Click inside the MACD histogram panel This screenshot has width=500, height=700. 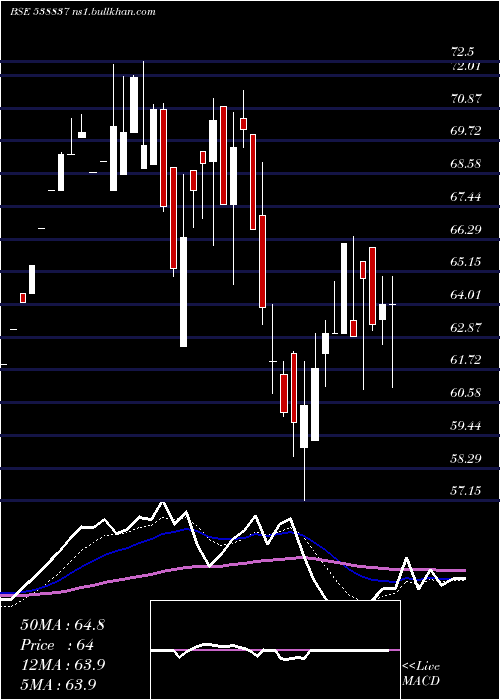click(275, 650)
